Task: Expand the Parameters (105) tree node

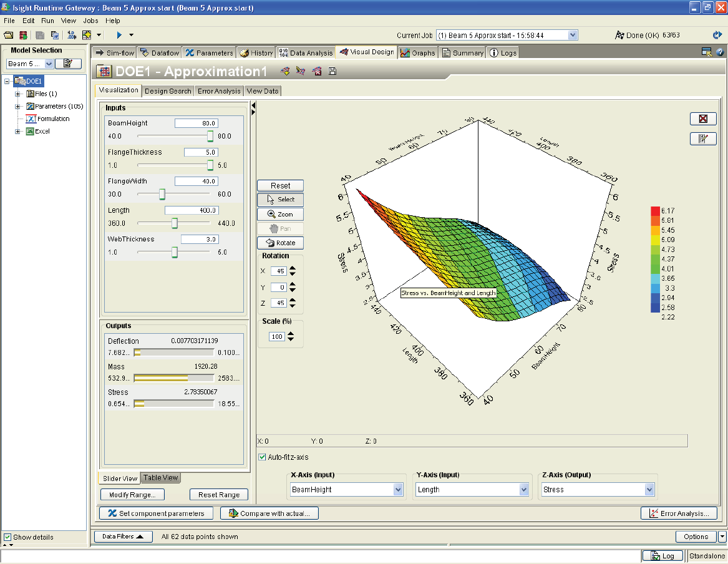Action: [18, 106]
